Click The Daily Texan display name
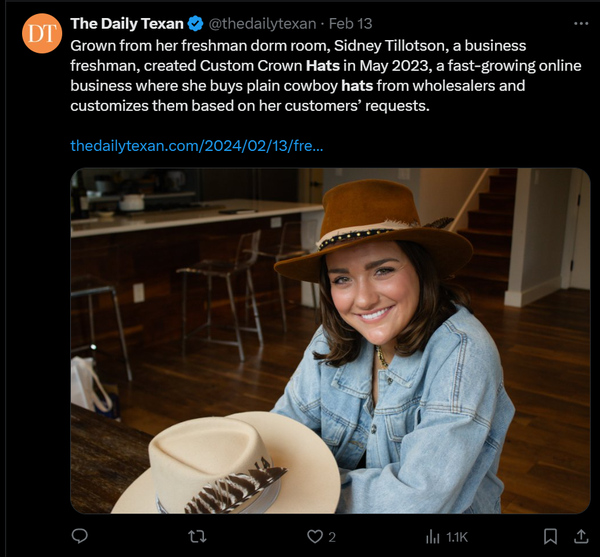The height and width of the screenshot is (557, 600). 126,24
